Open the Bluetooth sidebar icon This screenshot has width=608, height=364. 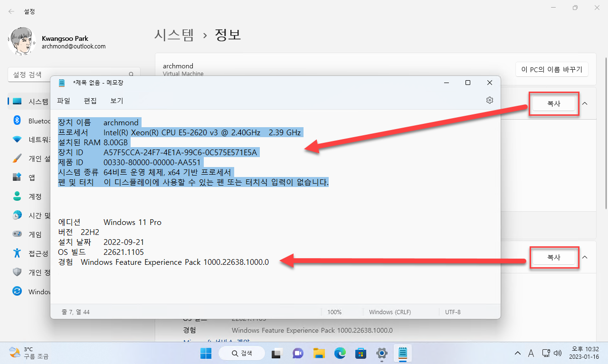click(17, 120)
